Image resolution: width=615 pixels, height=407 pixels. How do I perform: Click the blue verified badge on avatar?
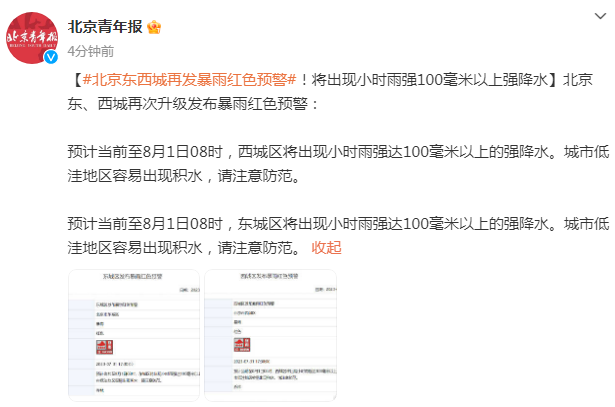51,57
